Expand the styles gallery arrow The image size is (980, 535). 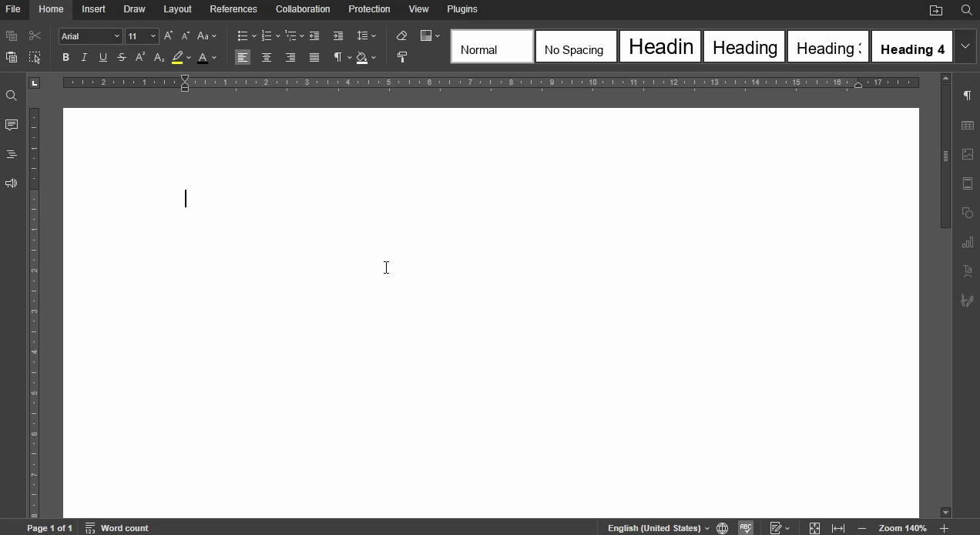tap(965, 46)
